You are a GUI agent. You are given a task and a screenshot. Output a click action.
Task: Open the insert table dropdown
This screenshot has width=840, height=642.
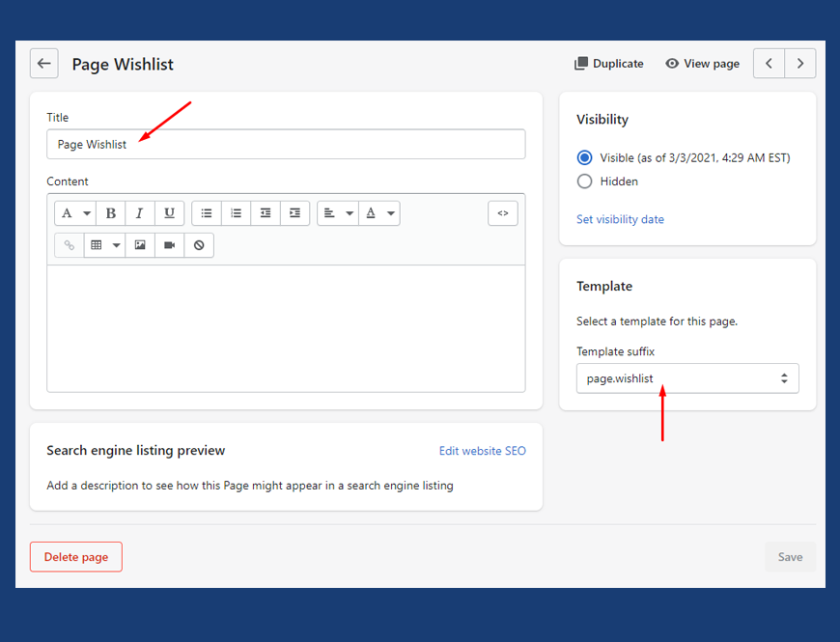(x=104, y=245)
